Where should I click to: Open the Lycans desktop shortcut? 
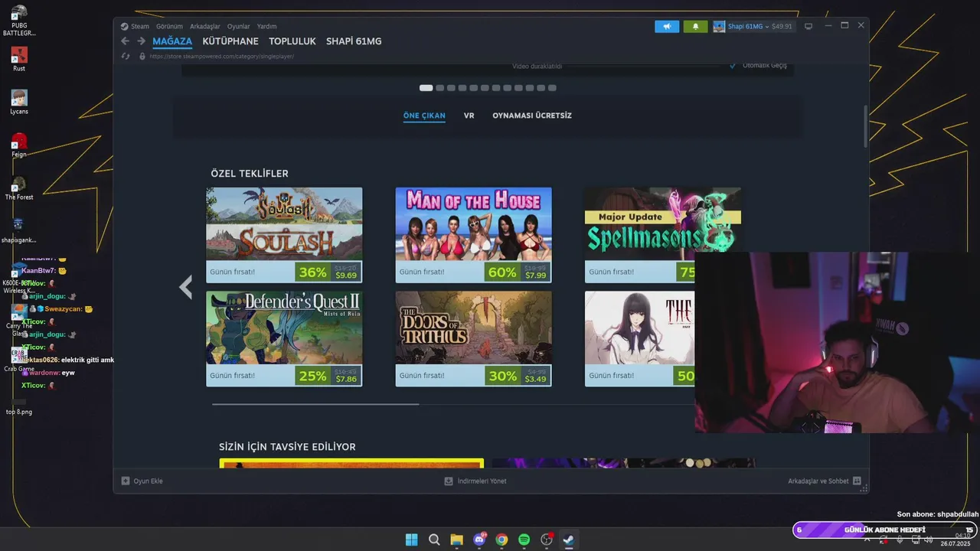(x=19, y=103)
